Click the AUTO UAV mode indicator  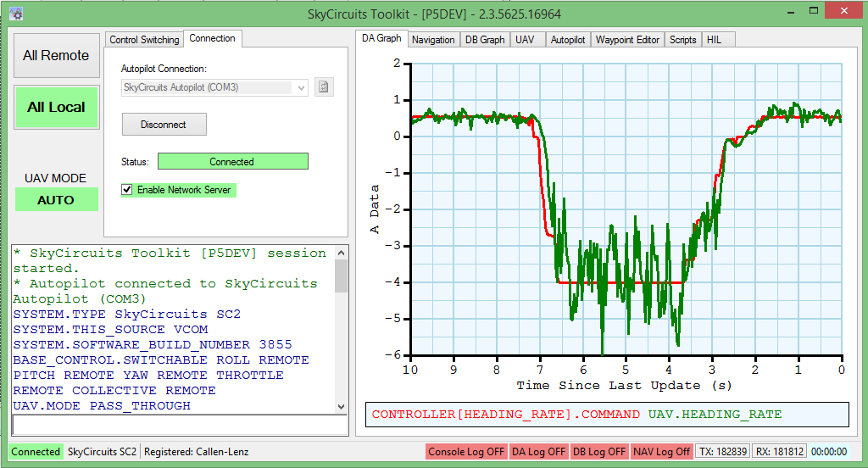[57, 200]
